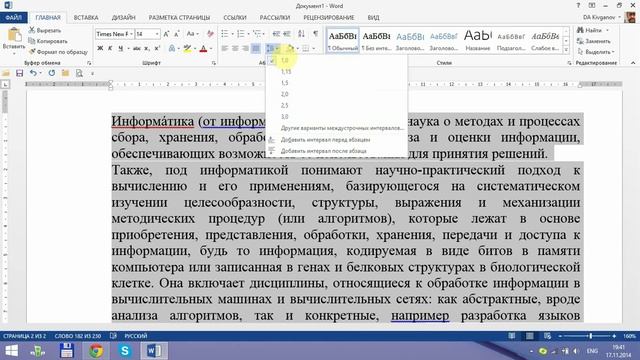Toggle subscript formatting
Image resolution: width=640 pixels, height=360 pixels.
147,48
